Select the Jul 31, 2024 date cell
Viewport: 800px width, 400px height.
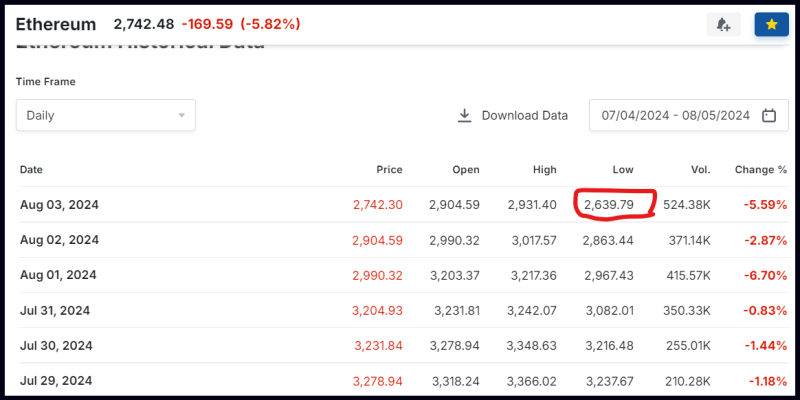[x=55, y=310]
